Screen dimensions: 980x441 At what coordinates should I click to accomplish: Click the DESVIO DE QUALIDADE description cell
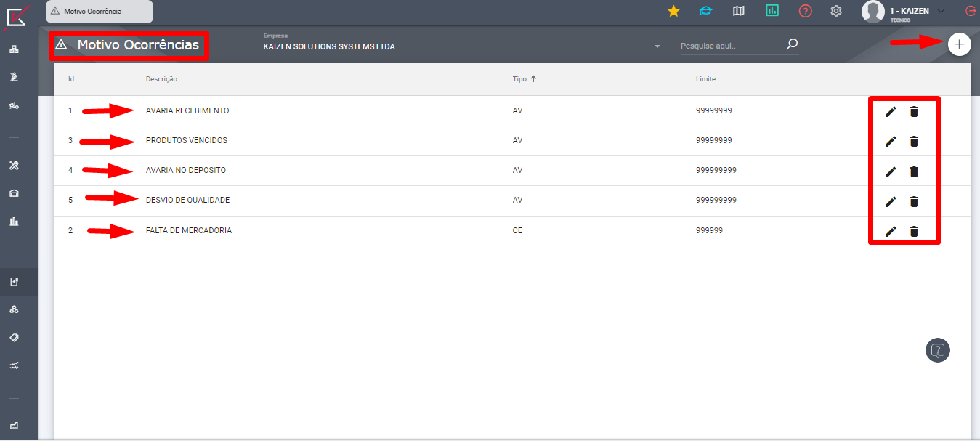point(188,200)
